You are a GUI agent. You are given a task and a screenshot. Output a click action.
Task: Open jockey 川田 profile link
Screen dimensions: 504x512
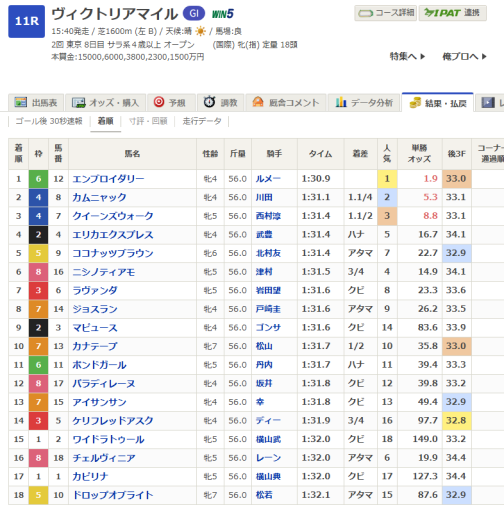(264, 197)
